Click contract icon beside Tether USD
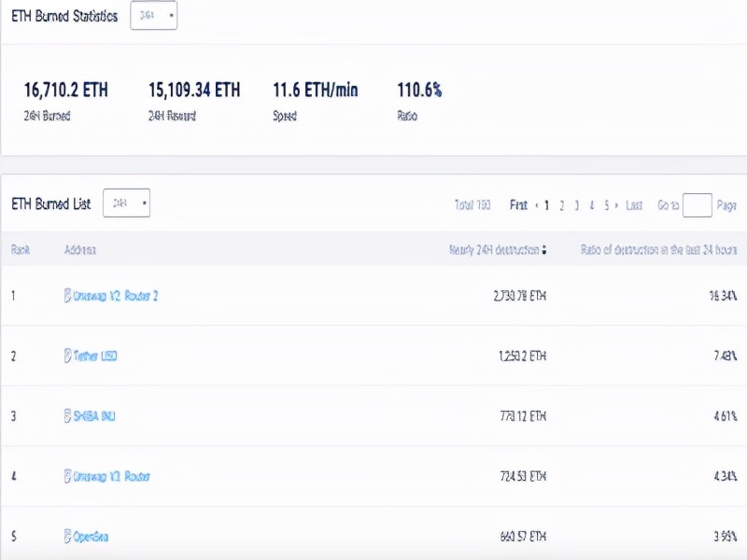Image resolution: width=747 pixels, height=560 pixels. pos(67,356)
